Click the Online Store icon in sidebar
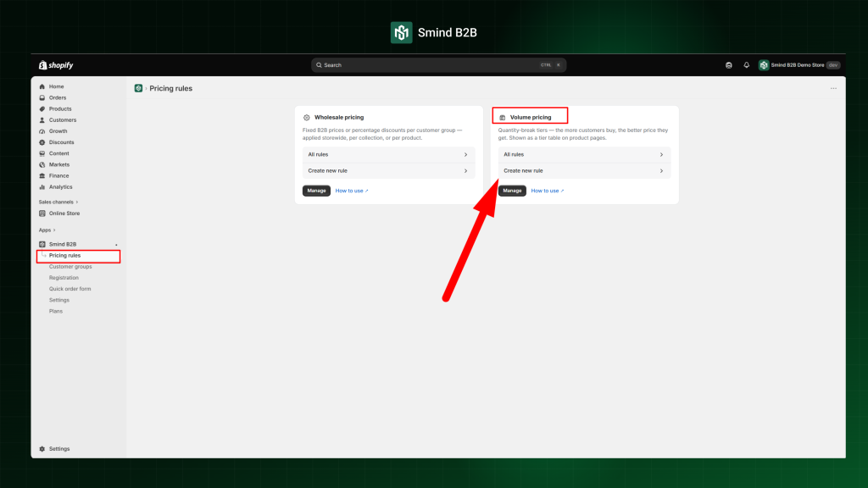This screenshot has height=488, width=868. tap(42, 213)
